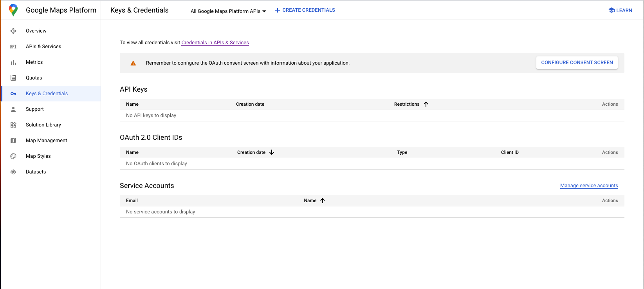Open Overview in the sidebar
Screen dimensions: 644x289
(51, 31)
